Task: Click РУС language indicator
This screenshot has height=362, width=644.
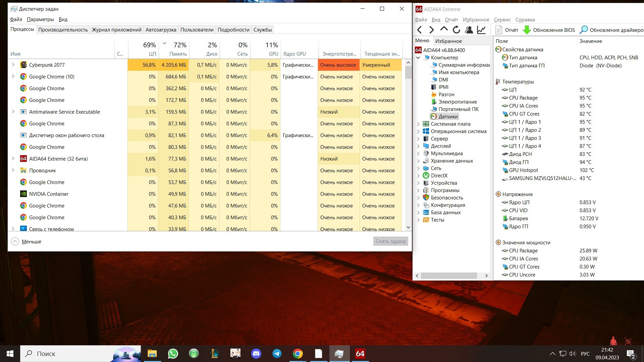Action: pyautogui.click(x=585, y=354)
